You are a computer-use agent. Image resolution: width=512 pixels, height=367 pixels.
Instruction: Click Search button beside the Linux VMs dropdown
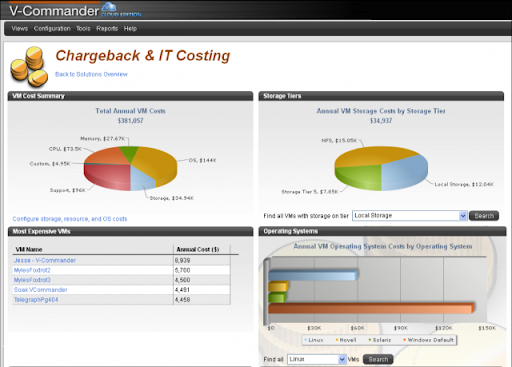tap(378, 359)
